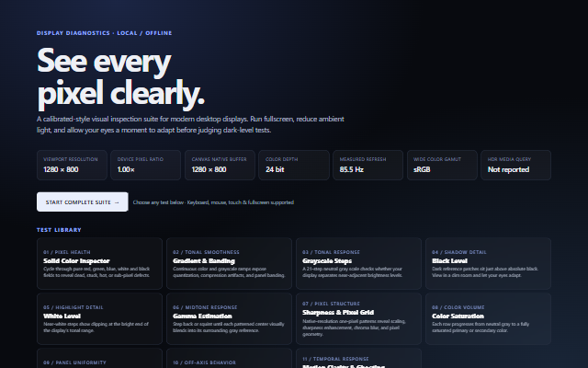Open the 09 / Panel Uniformity card
The image size is (588, 368).
tap(100, 358)
